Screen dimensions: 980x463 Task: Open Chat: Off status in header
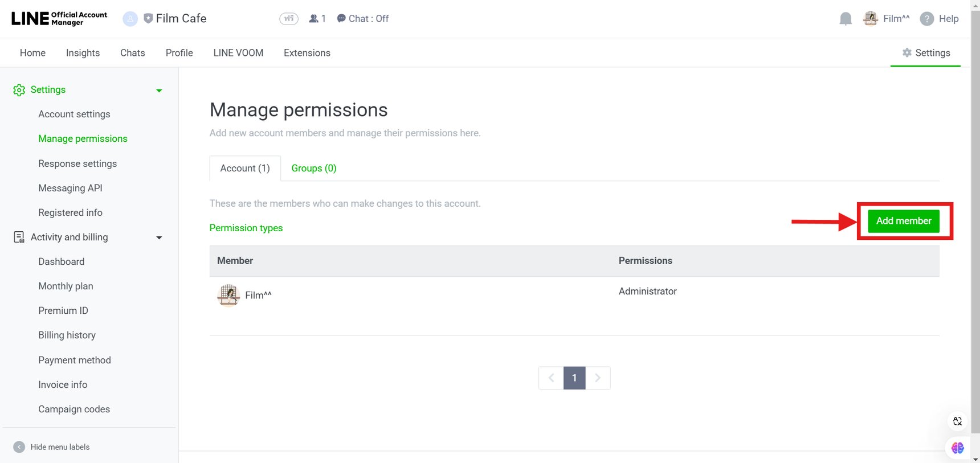pyautogui.click(x=363, y=19)
